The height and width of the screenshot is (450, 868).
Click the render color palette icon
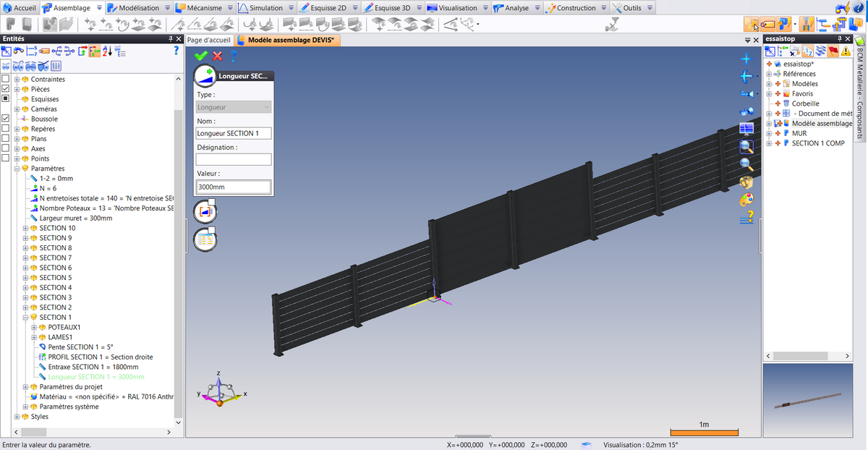click(746, 198)
